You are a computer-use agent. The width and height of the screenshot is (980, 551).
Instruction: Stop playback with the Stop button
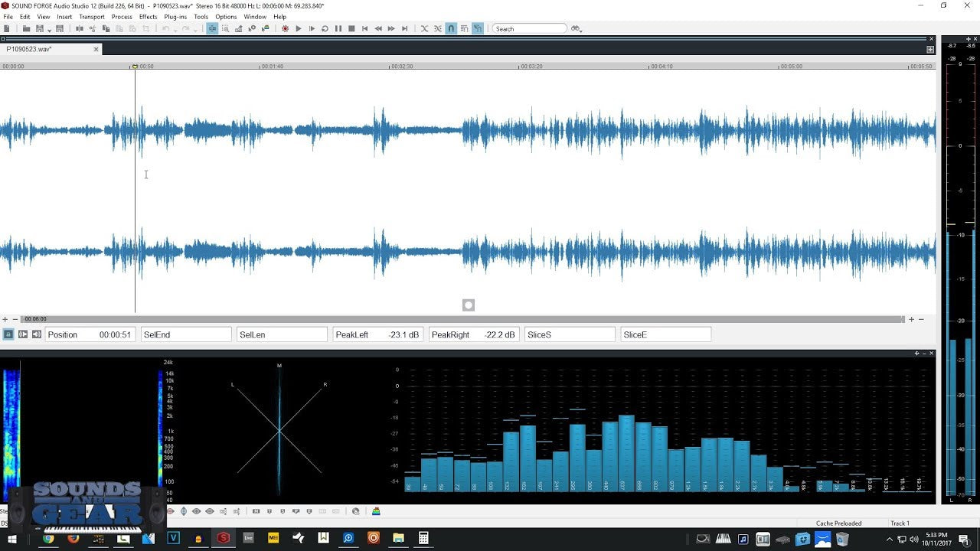[x=351, y=29]
